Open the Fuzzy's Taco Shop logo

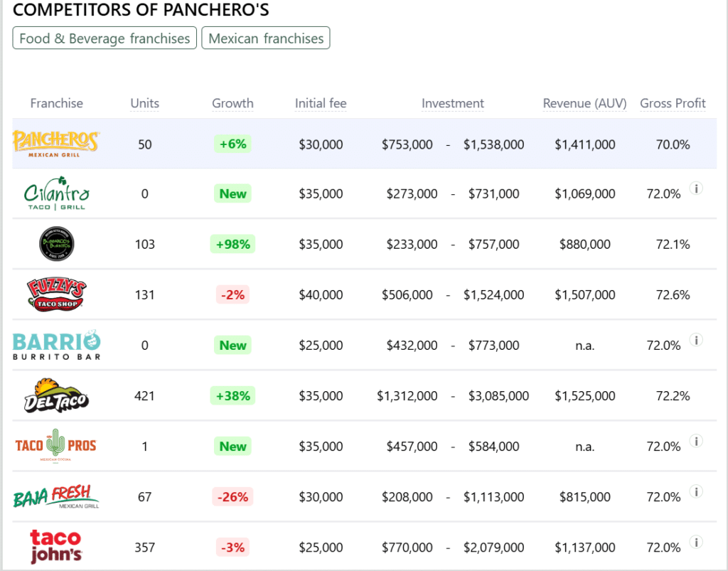[x=57, y=294]
